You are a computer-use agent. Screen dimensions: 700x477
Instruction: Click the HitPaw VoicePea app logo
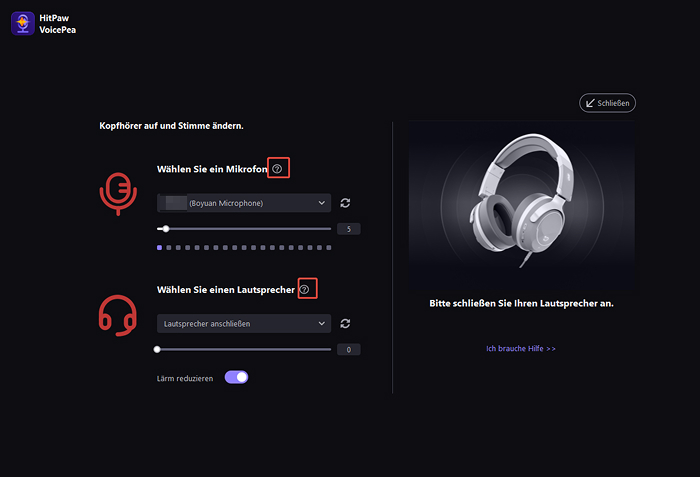click(23, 23)
